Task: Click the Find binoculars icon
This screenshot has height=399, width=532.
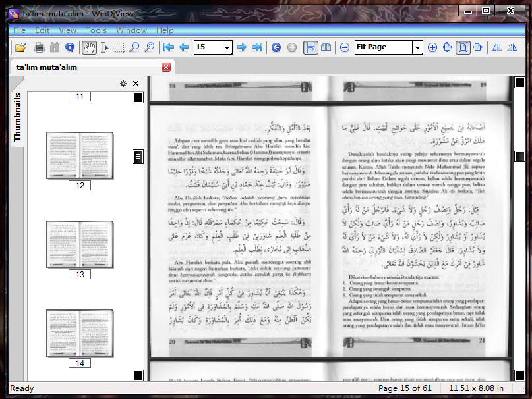Action: (55, 47)
